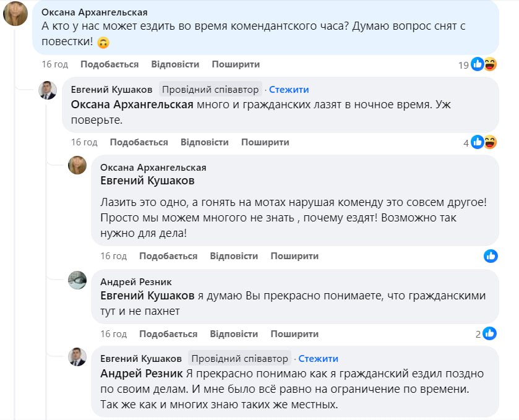This screenshot has width=519, height=420.
Task: Click Оксана Архангельская's avatar on the top comment
Action: 15,14
